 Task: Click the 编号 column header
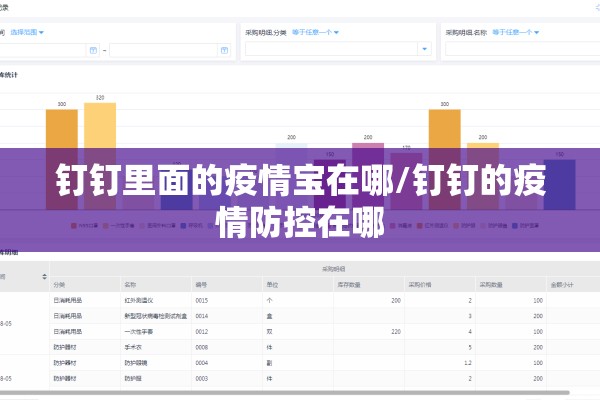[x=201, y=285]
